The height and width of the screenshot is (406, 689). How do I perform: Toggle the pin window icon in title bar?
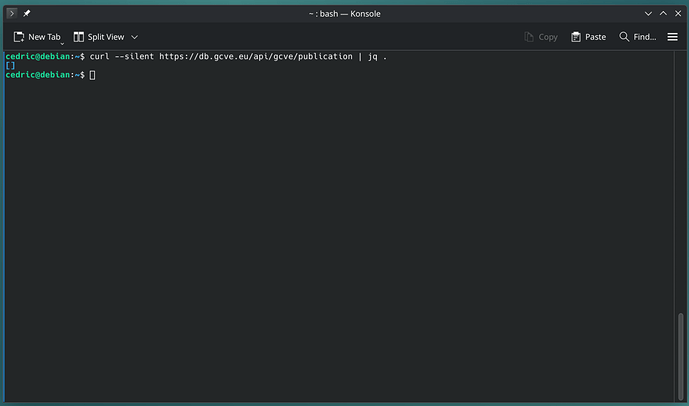pos(27,13)
